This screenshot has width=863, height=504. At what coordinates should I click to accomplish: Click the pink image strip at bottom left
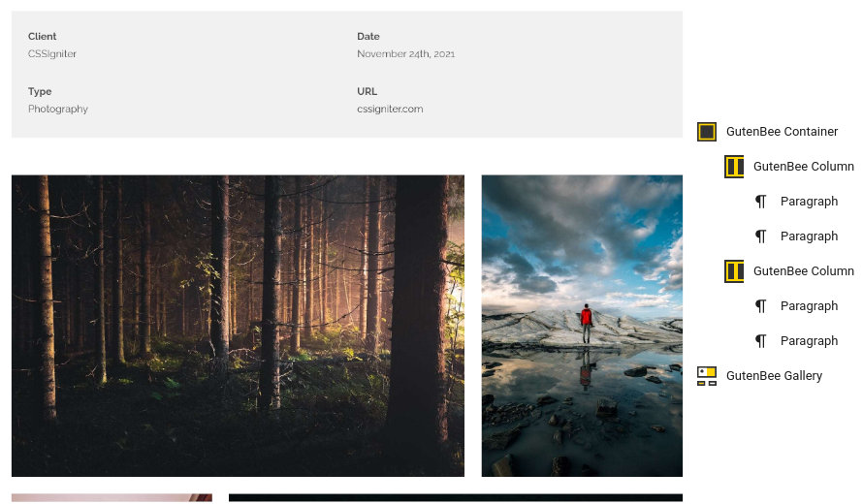112,498
